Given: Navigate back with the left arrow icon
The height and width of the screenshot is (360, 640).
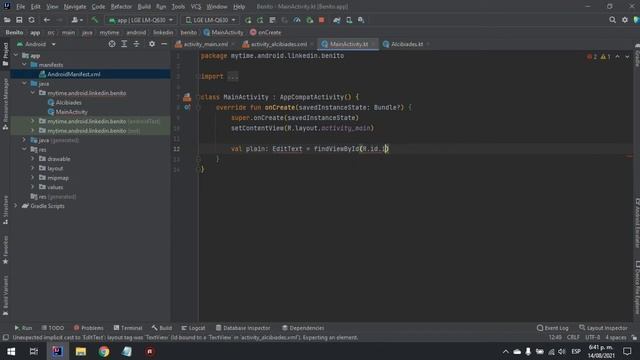Looking at the screenshot, I should (x=47, y=20).
